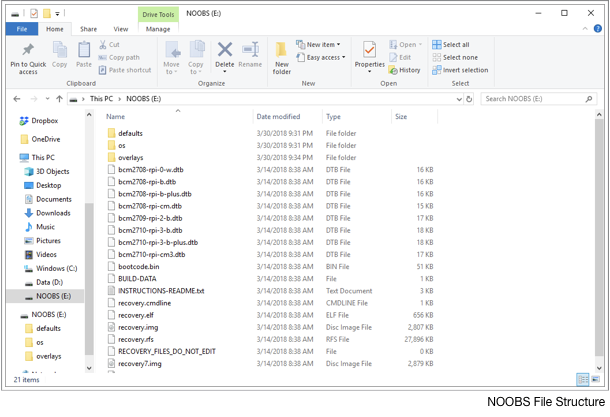Click the Rename icon

pyautogui.click(x=250, y=49)
